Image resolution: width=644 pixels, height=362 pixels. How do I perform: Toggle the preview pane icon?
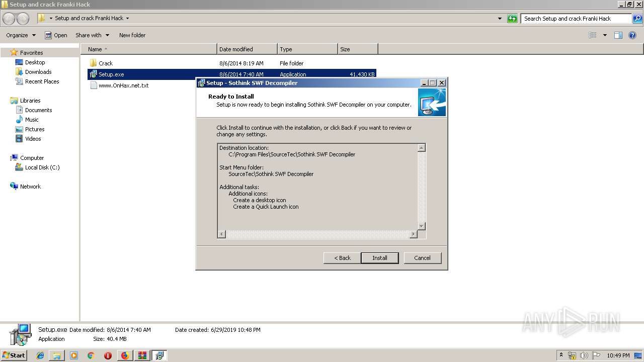pos(618,35)
